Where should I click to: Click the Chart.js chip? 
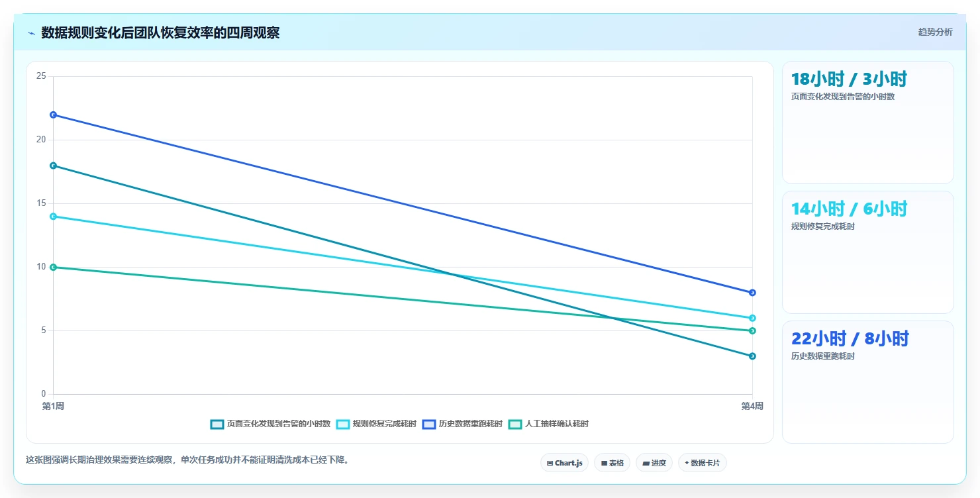pos(564,463)
